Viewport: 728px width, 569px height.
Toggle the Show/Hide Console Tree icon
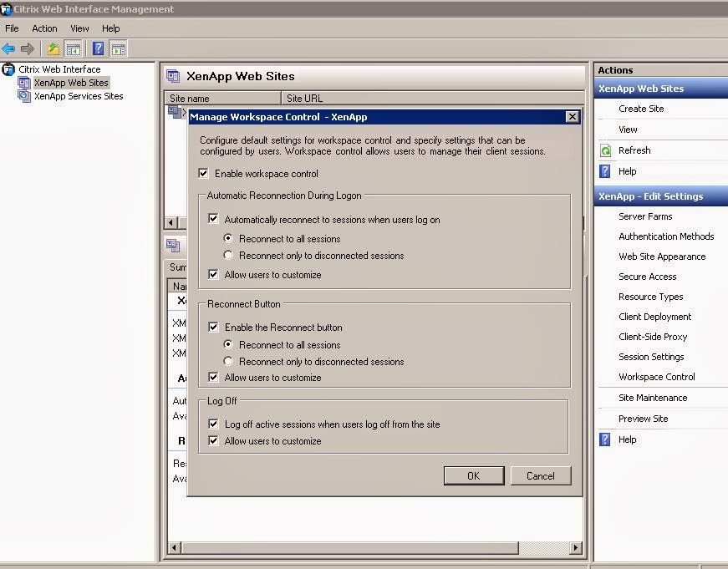73,48
